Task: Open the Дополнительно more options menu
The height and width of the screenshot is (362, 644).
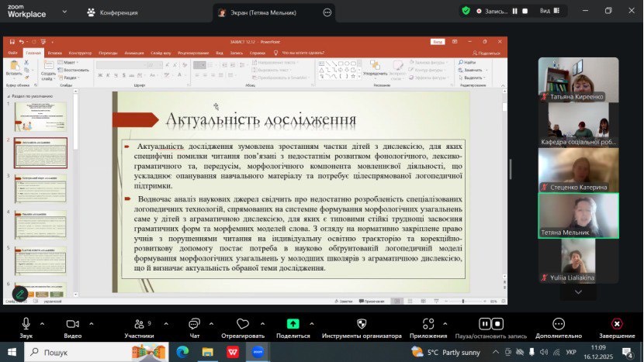Action: click(x=558, y=324)
